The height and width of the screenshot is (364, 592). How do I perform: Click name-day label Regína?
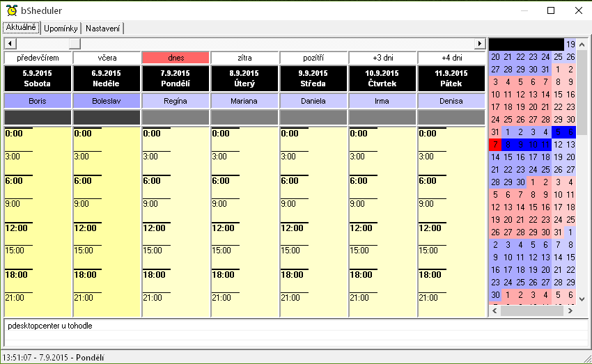tap(176, 101)
